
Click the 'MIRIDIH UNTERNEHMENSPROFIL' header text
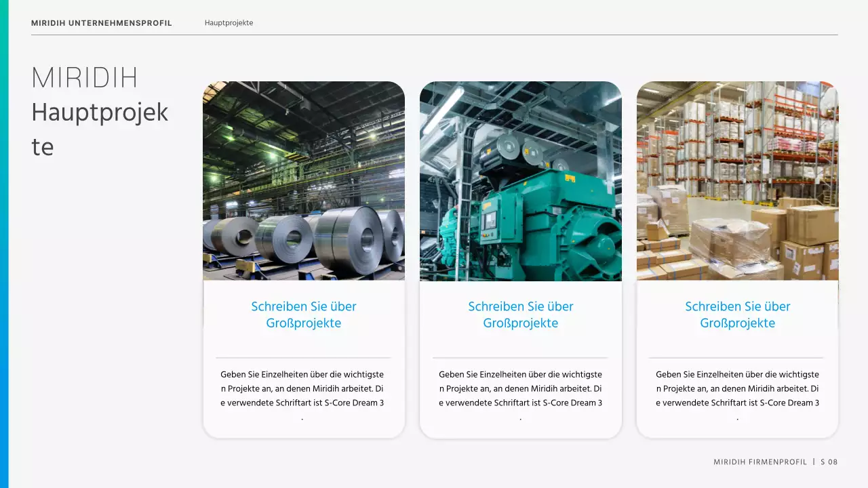(102, 23)
